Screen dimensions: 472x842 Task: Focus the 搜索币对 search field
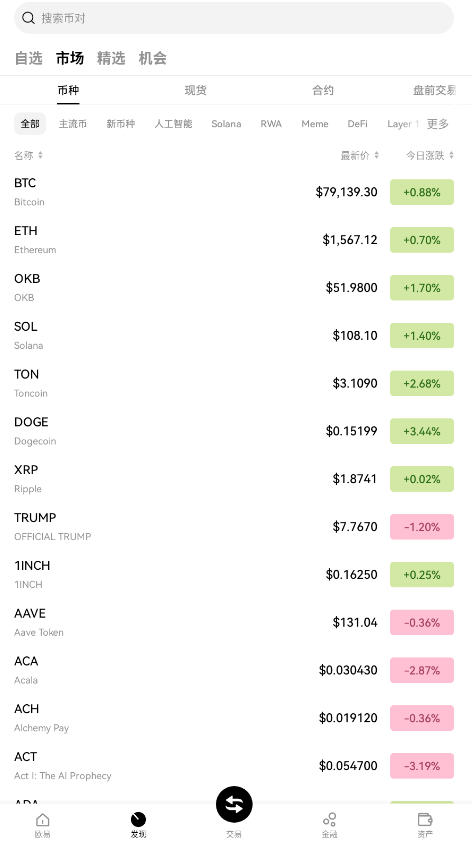pyautogui.click(x=234, y=18)
